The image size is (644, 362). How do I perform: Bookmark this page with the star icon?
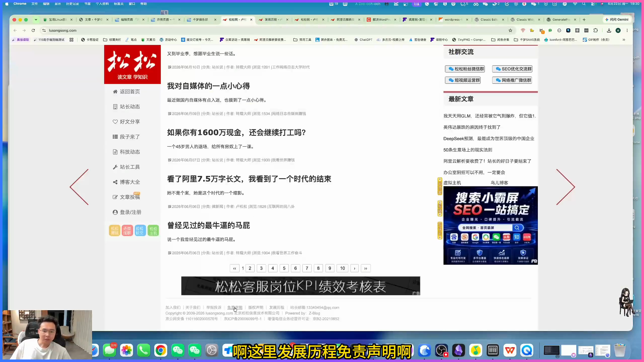pyautogui.click(x=510, y=30)
